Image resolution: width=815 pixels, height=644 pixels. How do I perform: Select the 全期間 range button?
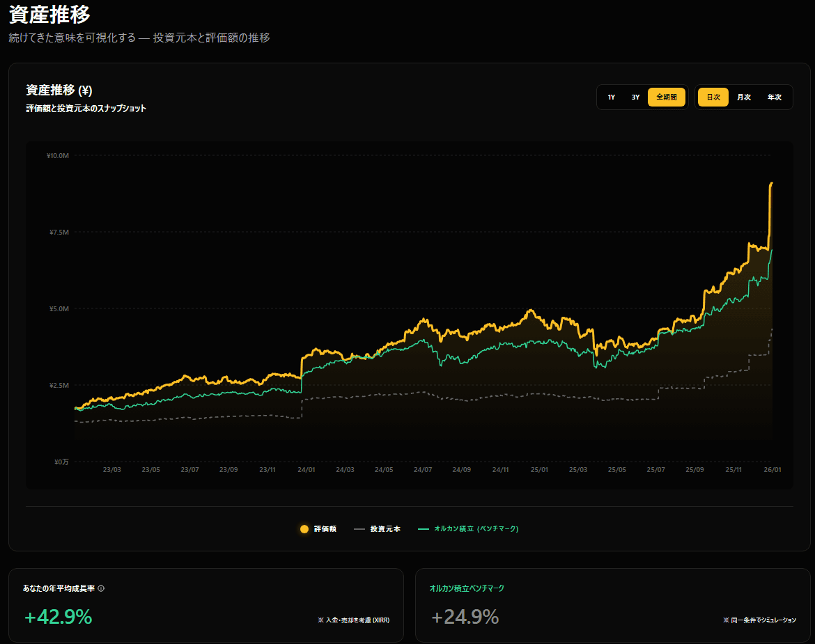(667, 97)
